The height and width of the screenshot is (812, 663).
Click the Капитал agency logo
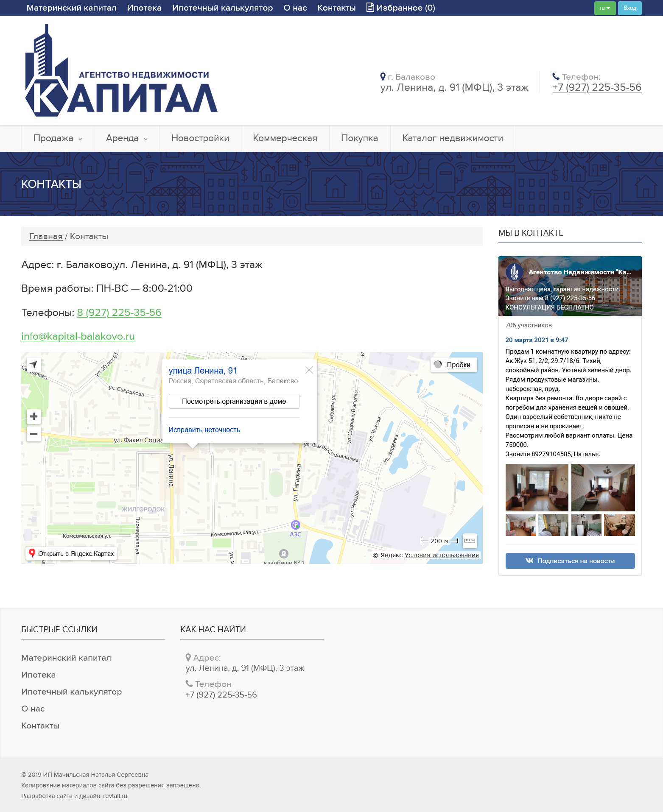point(121,71)
